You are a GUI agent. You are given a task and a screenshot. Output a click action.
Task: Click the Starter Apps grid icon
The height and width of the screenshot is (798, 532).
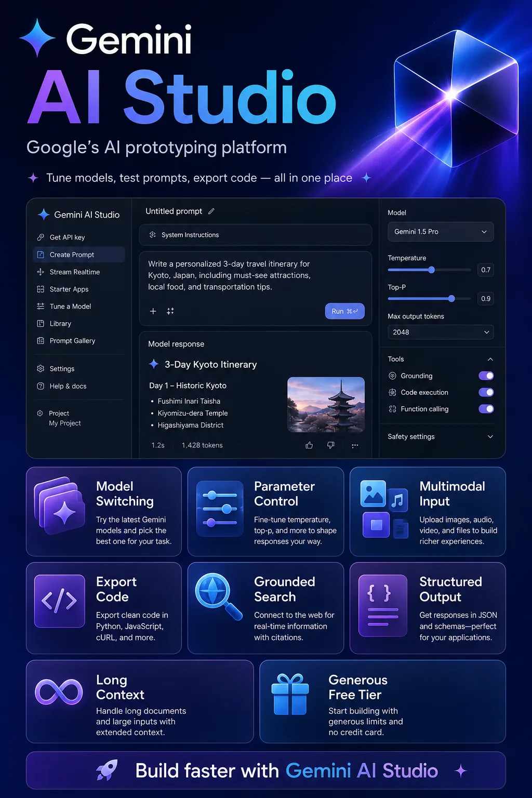click(x=41, y=289)
